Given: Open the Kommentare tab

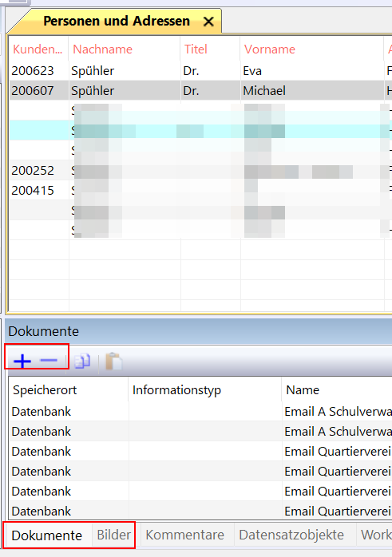Looking at the screenshot, I should (x=184, y=535).
